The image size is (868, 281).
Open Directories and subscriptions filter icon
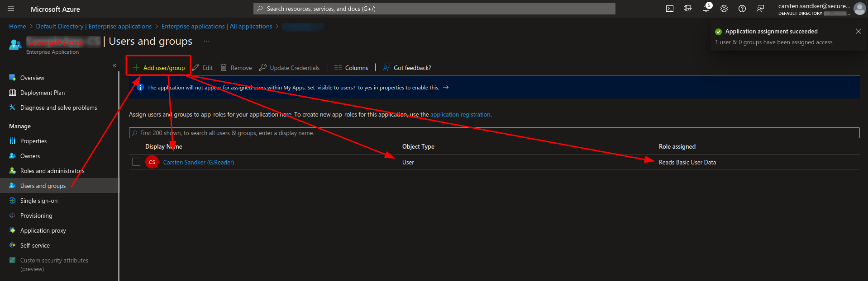tap(688, 9)
